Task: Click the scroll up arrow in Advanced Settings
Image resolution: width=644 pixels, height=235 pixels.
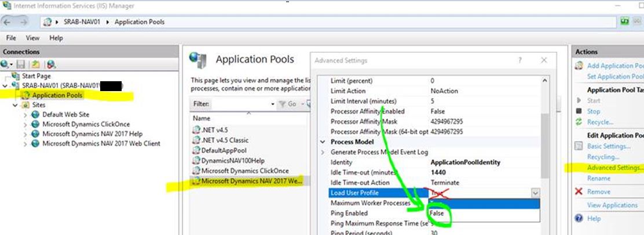Action: coord(544,81)
